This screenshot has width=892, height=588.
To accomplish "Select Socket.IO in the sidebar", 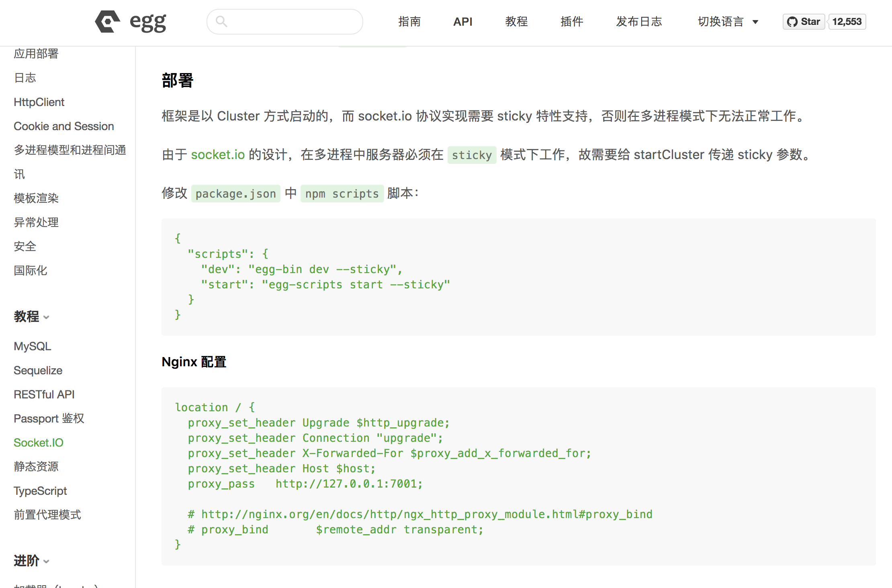I will tap(38, 443).
